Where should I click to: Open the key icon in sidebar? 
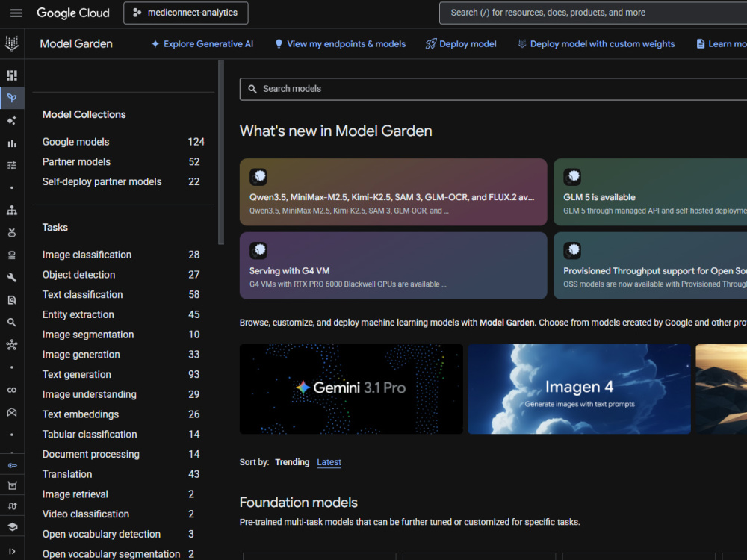click(12, 465)
